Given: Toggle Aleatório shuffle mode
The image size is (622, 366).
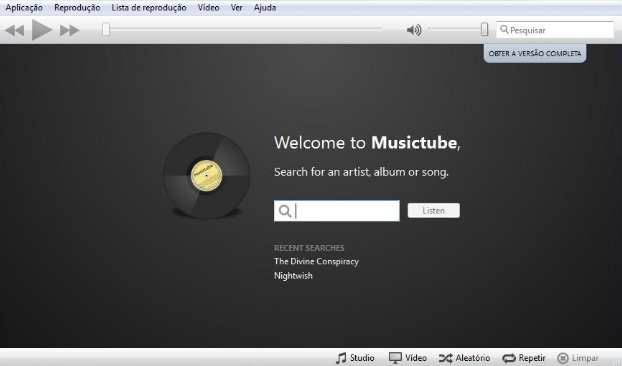Looking at the screenshot, I should (x=465, y=358).
